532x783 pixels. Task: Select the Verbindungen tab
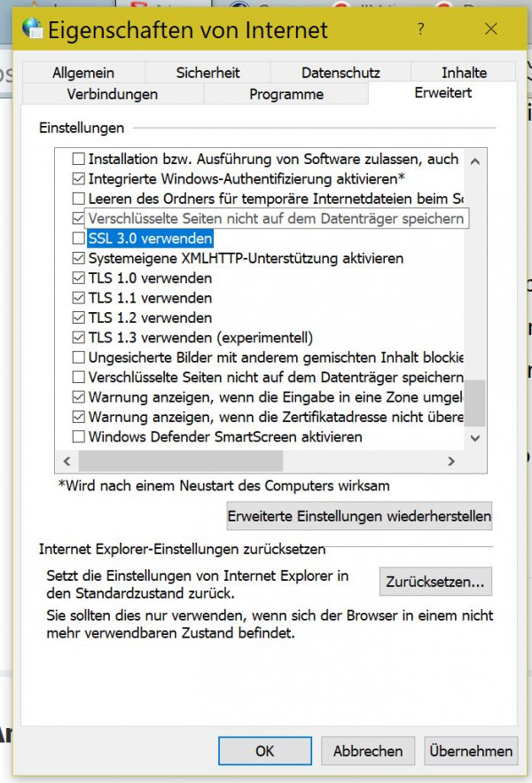(x=113, y=94)
